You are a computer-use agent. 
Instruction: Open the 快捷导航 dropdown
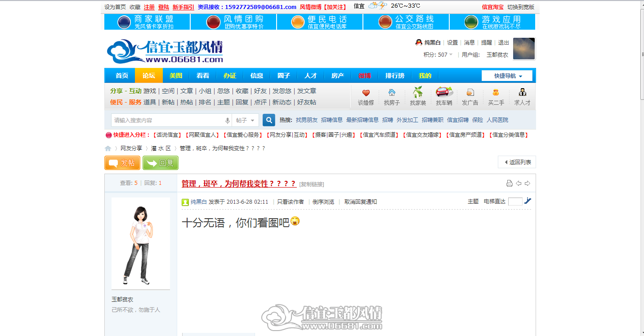(x=507, y=76)
